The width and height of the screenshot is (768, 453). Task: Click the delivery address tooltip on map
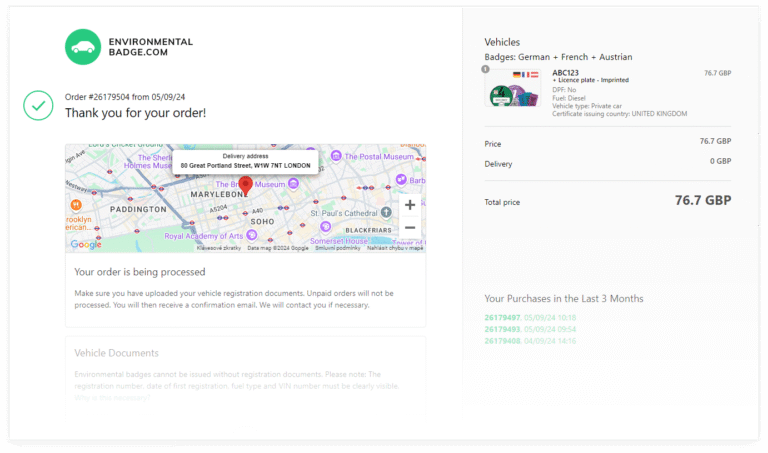245,161
